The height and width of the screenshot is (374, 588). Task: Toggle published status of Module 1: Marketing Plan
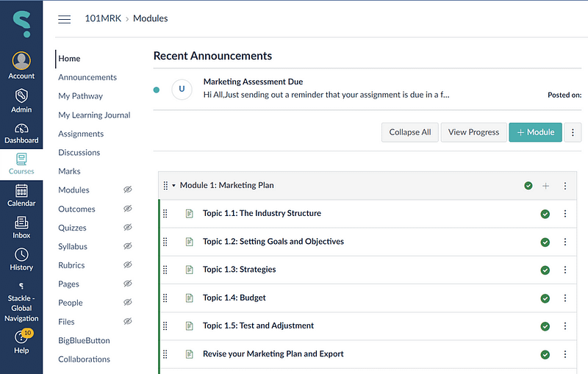point(528,185)
